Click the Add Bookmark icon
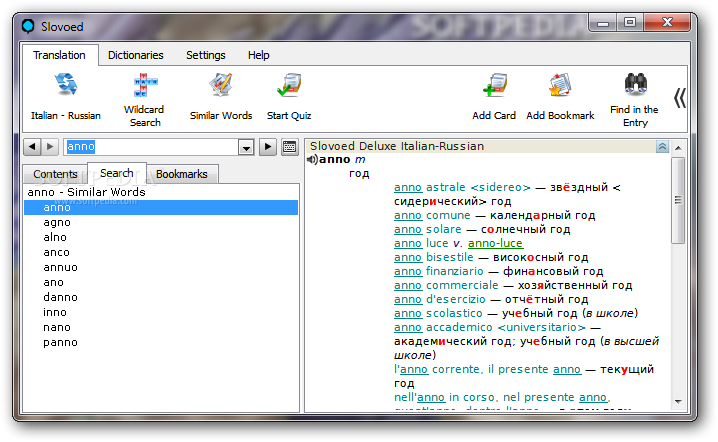Viewport: 718px width, 442px height. click(x=560, y=85)
